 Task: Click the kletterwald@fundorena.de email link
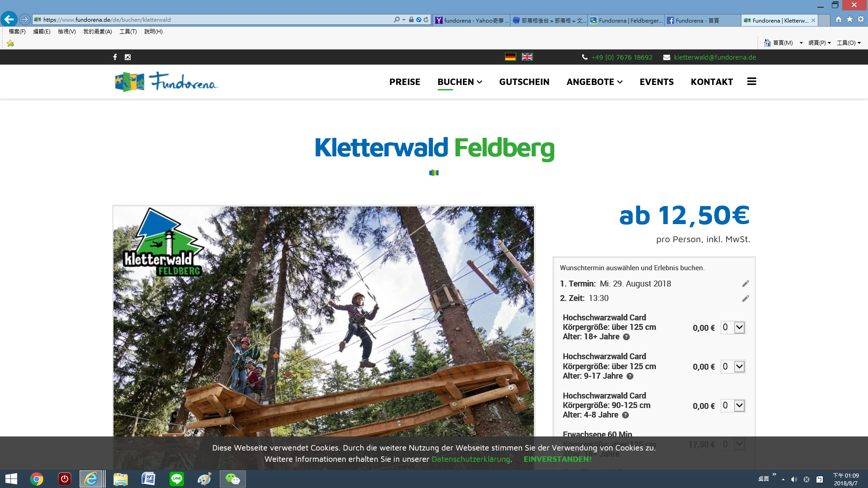(714, 57)
